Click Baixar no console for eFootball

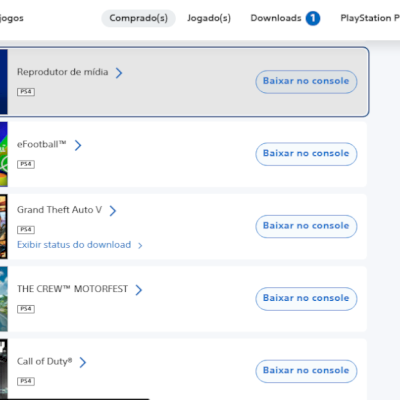coord(306,154)
